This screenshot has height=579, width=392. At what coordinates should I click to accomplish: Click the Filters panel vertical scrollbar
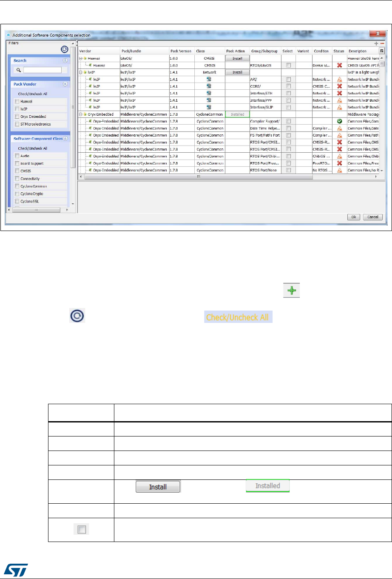coord(73,106)
